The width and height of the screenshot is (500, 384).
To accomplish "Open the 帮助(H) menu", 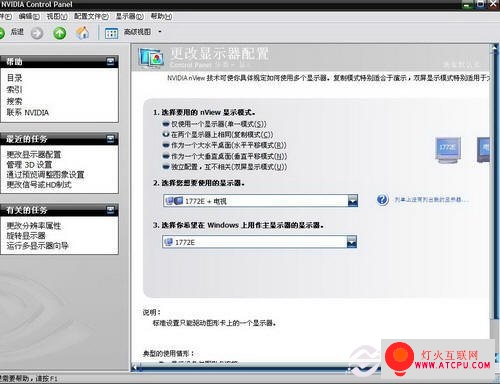I will pos(161,16).
